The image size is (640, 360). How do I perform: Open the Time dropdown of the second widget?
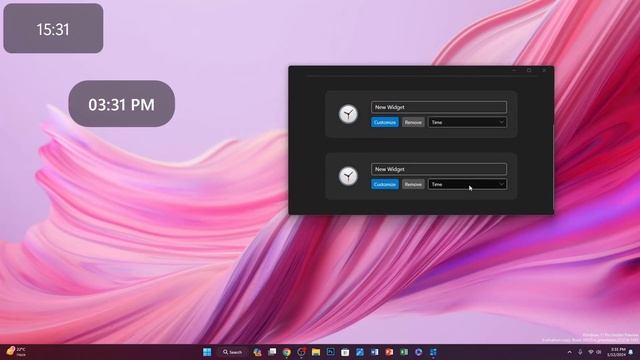467,184
